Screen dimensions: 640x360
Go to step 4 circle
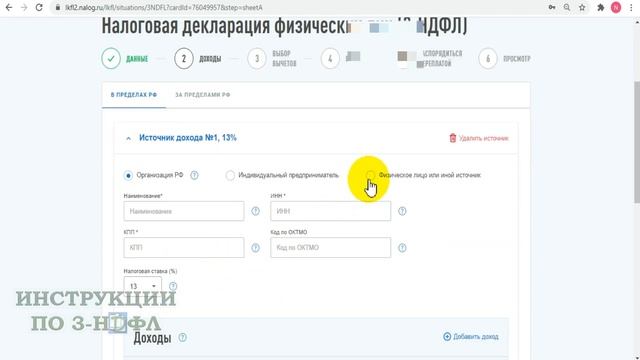pos(330,59)
